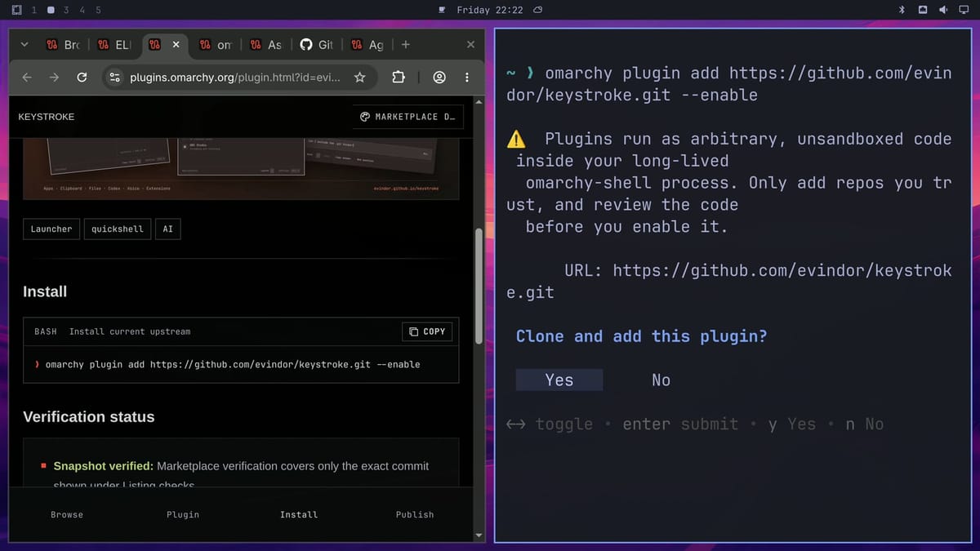Click the scrollbar up arrow

point(479,103)
